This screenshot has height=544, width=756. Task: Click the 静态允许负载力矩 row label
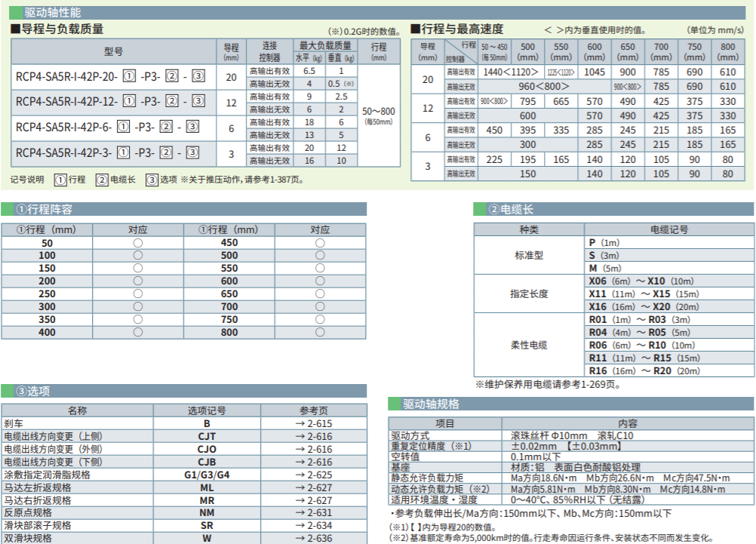(x=427, y=478)
